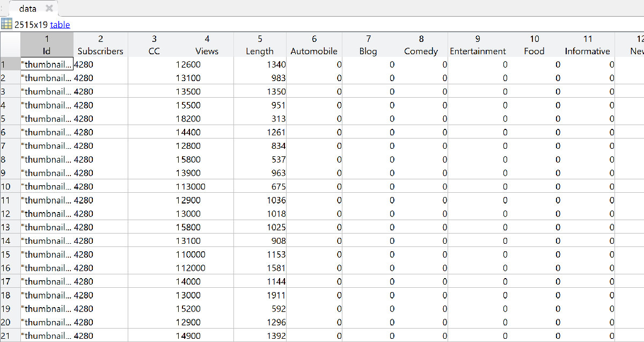Select the Id column header
The image size is (644, 342).
click(x=47, y=45)
